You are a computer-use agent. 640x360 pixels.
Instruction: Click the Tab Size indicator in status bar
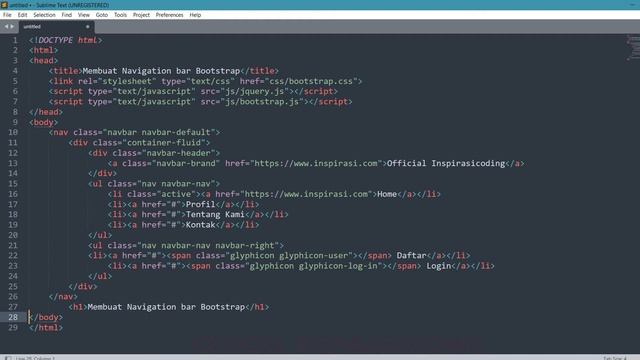click(x=615, y=358)
